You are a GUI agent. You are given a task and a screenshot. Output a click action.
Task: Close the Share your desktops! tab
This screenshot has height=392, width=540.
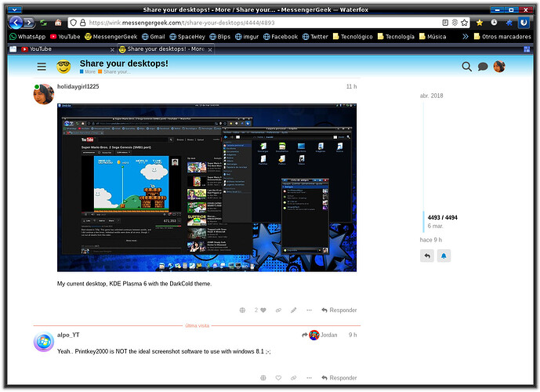(x=210, y=49)
